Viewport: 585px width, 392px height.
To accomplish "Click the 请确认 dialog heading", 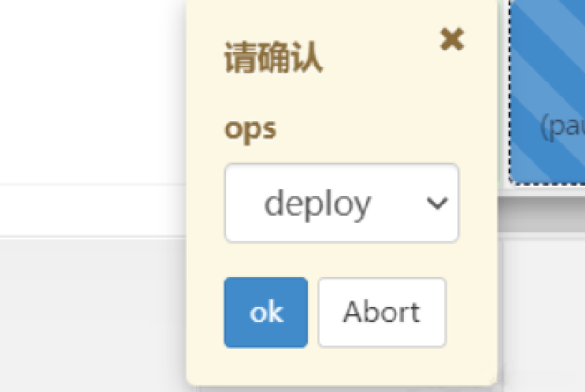I will [x=273, y=59].
